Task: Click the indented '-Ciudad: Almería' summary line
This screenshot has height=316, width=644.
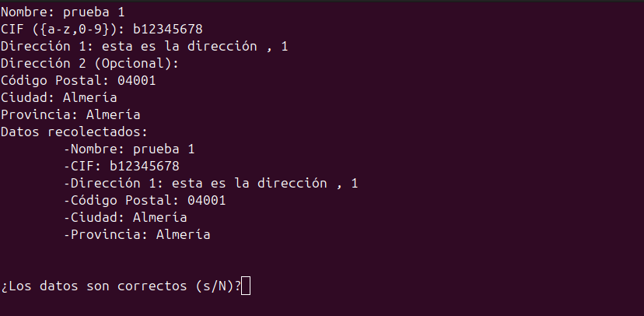Action: (125, 217)
